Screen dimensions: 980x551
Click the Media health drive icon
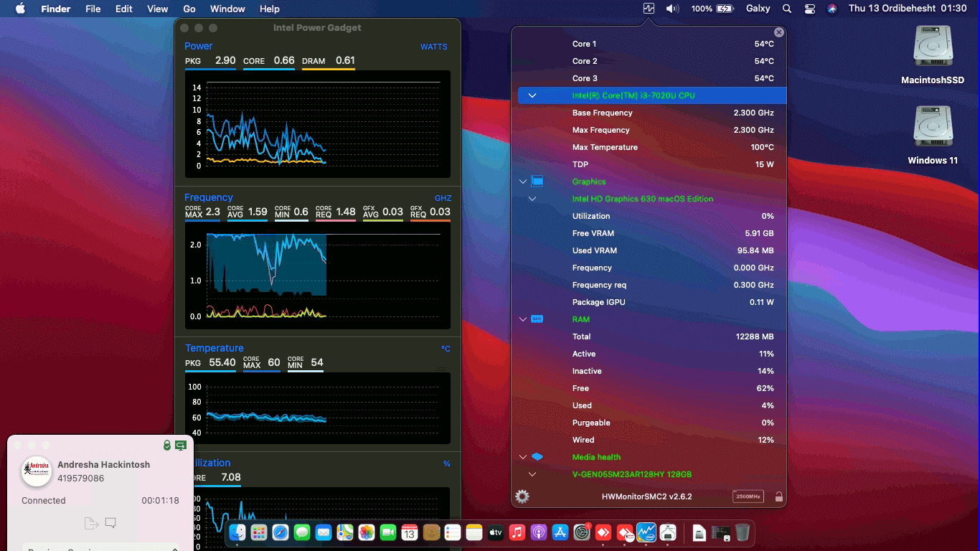click(x=537, y=457)
